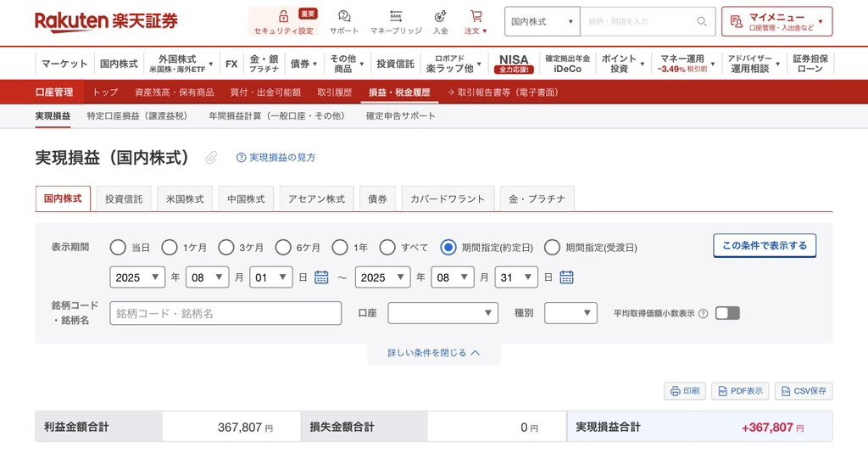Click the Rakuten 楽天証券 logo

(x=106, y=21)
